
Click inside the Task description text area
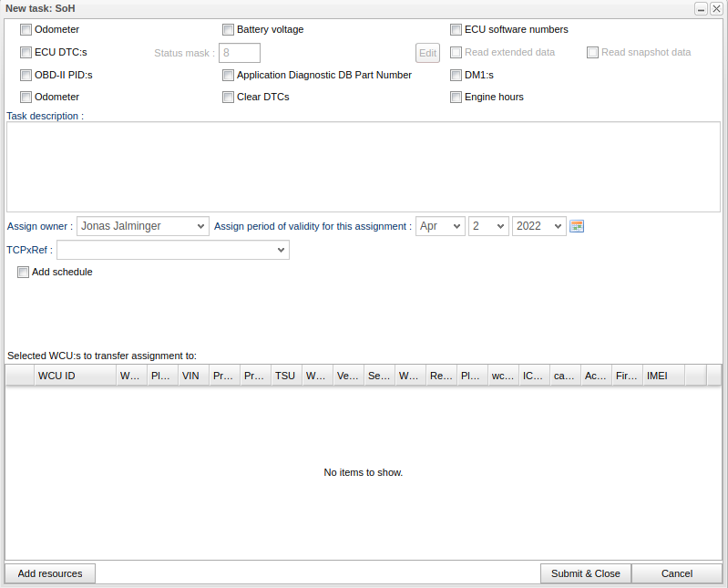point(363,167)
